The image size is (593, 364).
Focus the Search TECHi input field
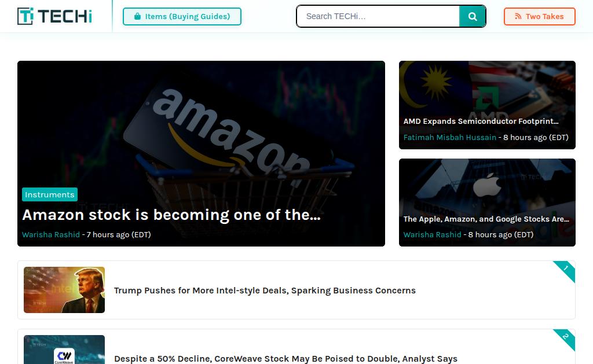coord(378,16)
